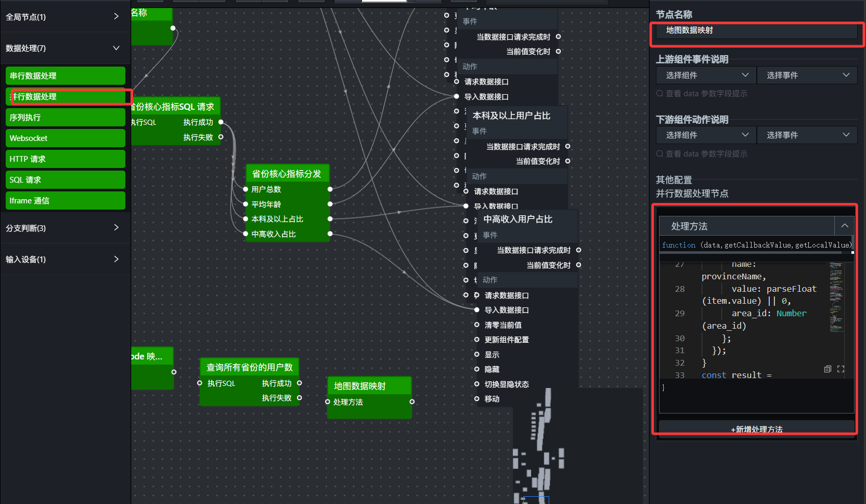Viewport: 866px width, 504px height.
Task: Open downstream 选择事件 dropdown
Action: [807, 135]
